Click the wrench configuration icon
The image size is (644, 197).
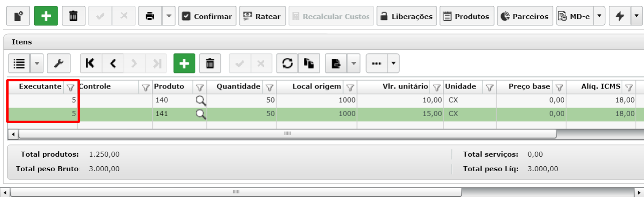pos(59,64)
